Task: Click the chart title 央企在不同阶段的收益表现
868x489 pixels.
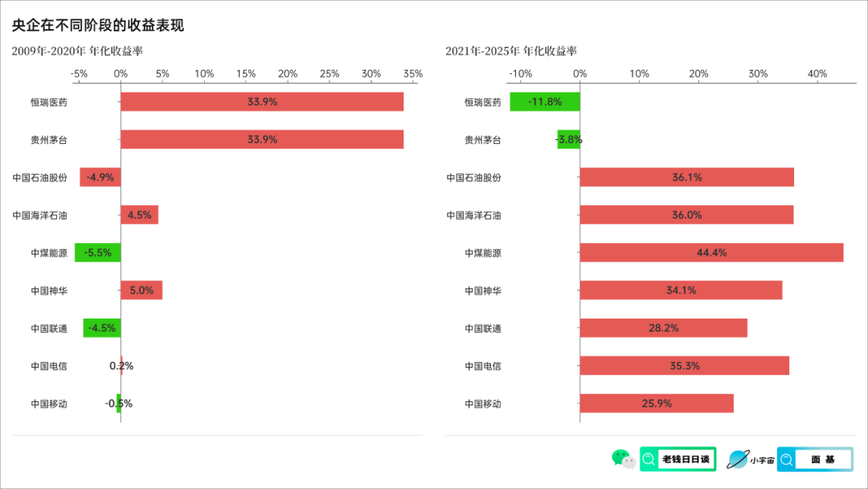Action: pos(98,25)
